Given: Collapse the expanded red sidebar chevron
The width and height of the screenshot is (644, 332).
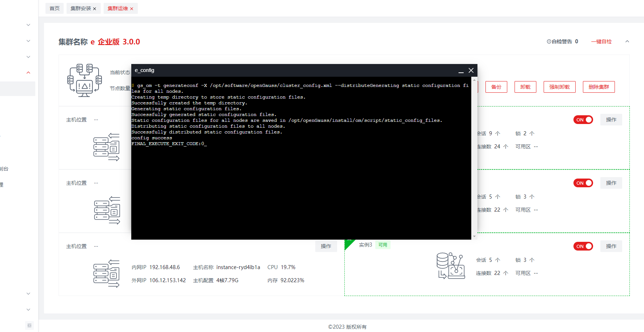Looking at the screenshot, I should point(28,73).
